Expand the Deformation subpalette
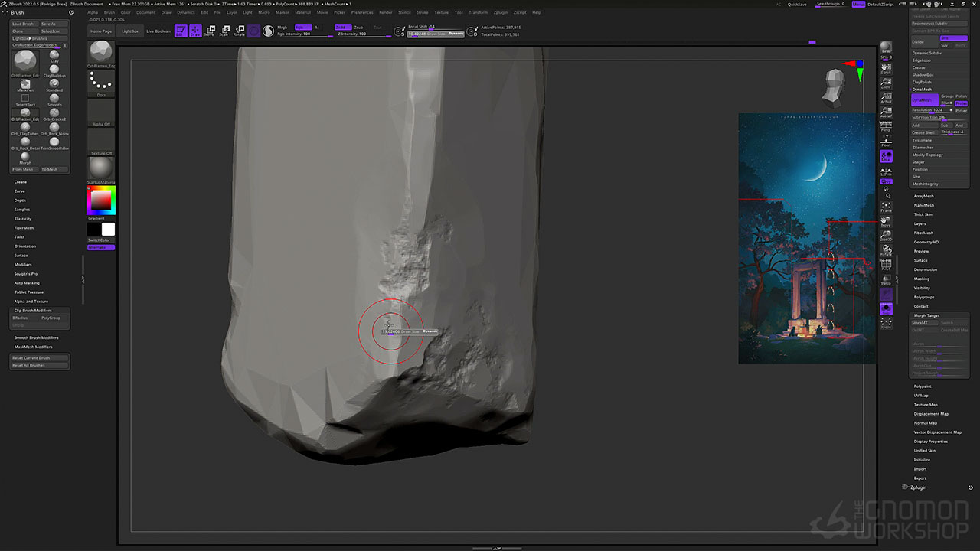This screenshot has width=980, height=551. (x=926, y=269)
